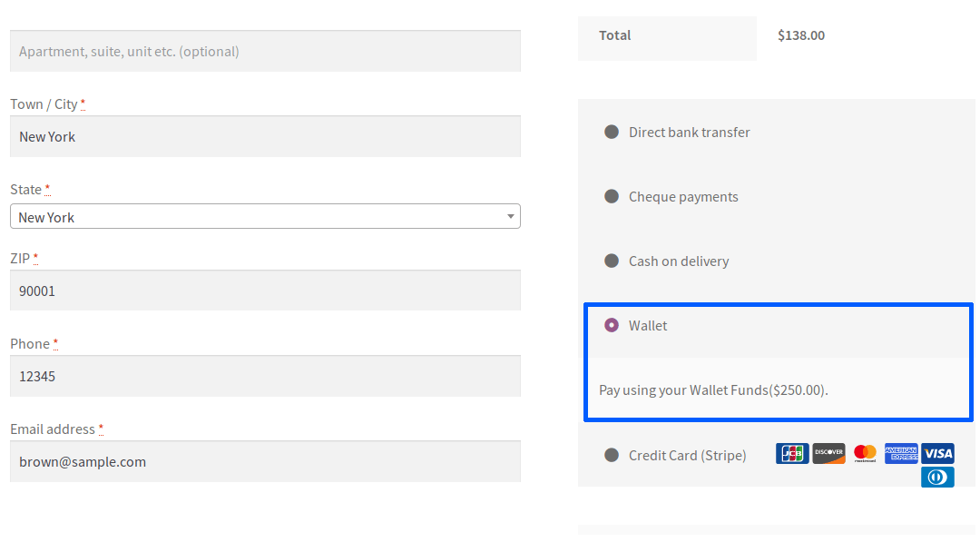Select the Wallet payment method

coord(612,325)
